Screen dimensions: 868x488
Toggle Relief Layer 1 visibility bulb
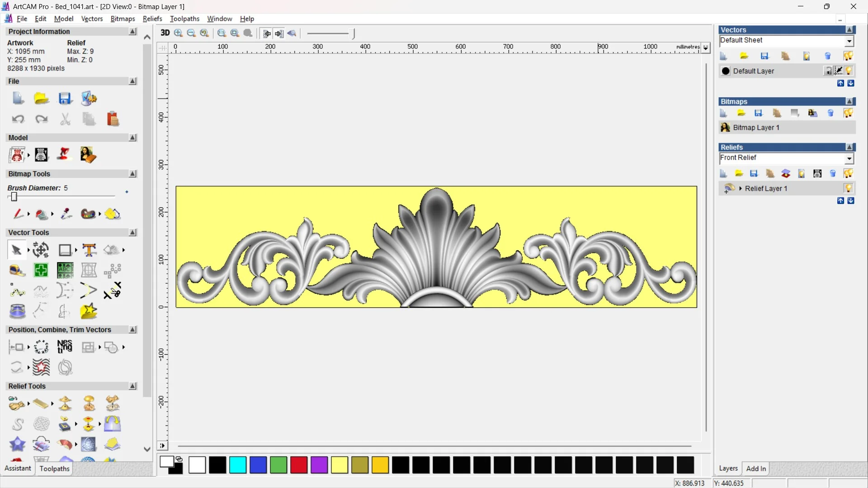pos(848,188)
